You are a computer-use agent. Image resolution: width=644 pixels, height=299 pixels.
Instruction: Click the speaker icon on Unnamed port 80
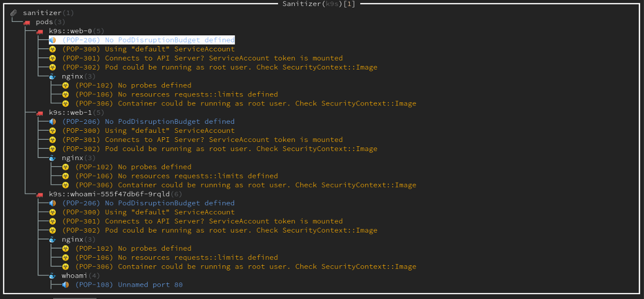(65, 285)
